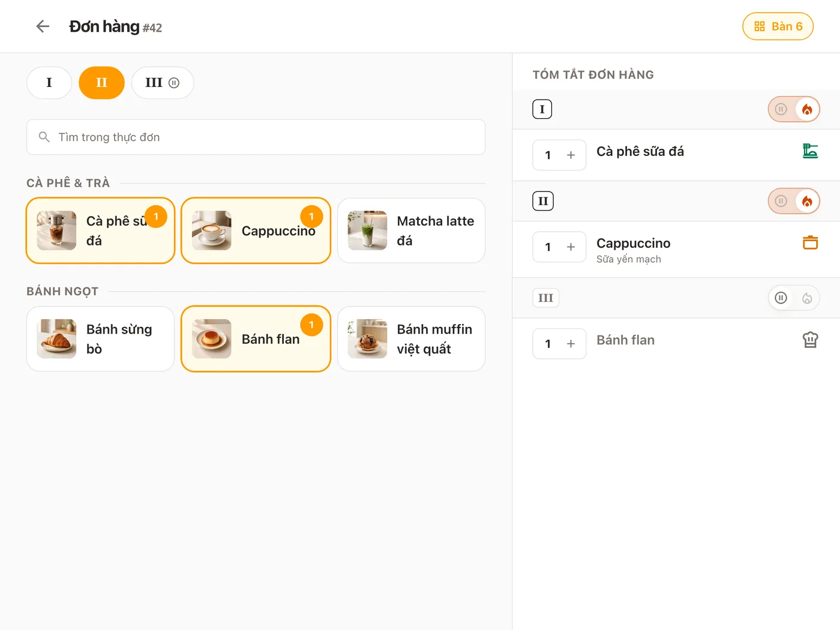Click the pause icon for course II
Viewport: 840px width, 630px height.
[x=781, y=201]
